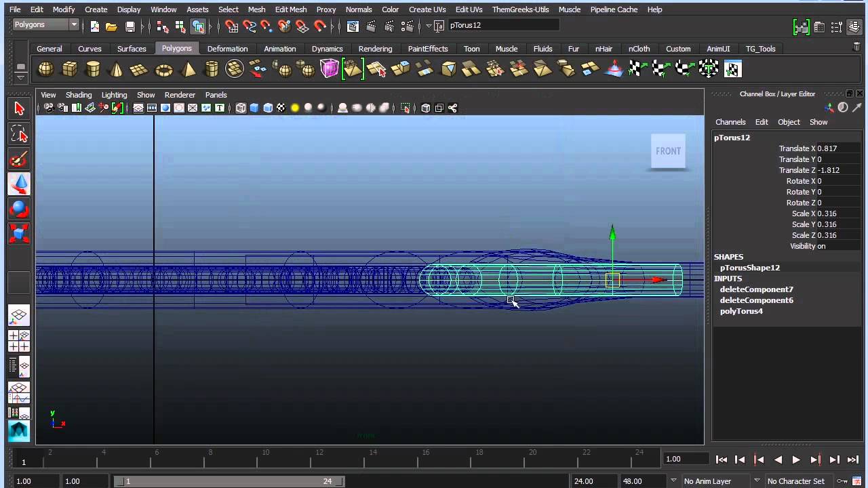
Task: Click the play backwards button
Action: (x=778, y=460)
